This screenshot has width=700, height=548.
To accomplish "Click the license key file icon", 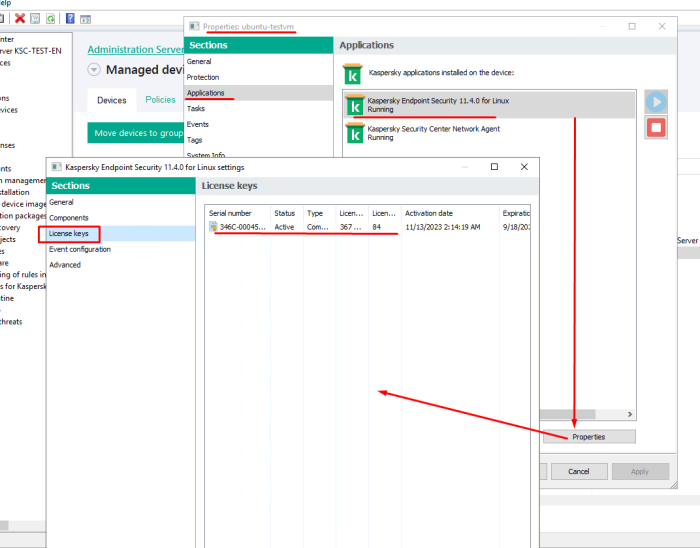I will click(213, 227).
